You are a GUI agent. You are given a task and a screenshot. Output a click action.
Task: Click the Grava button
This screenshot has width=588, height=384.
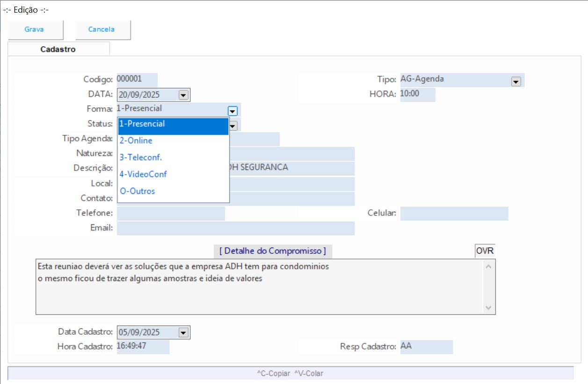pos(34,30)
